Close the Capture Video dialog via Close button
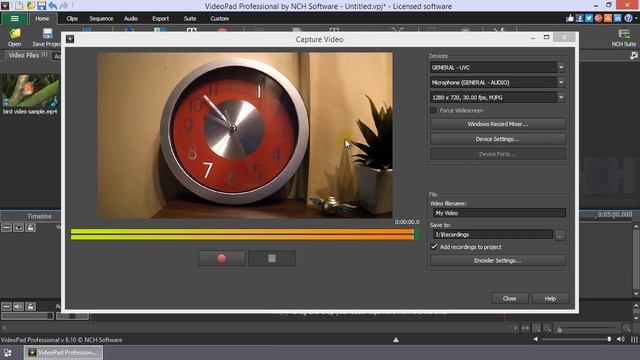The height and width of the screenshot is (360, 640). 509,299
